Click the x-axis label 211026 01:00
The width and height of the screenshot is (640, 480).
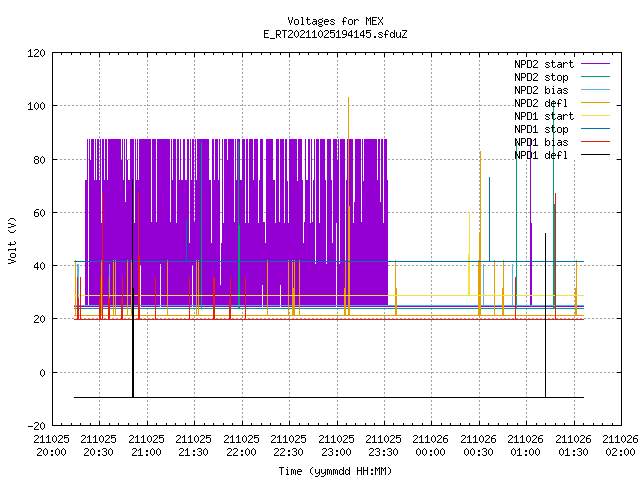(x=525, y=446)
